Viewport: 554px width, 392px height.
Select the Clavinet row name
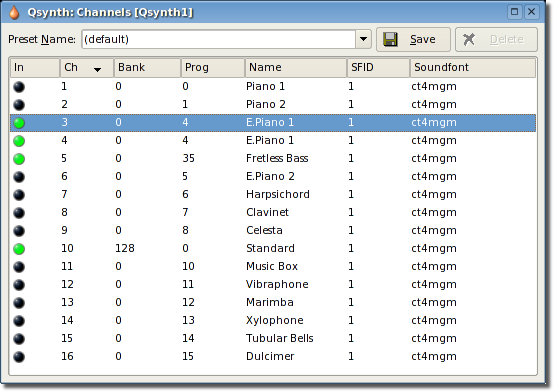(x=267, y=213)
